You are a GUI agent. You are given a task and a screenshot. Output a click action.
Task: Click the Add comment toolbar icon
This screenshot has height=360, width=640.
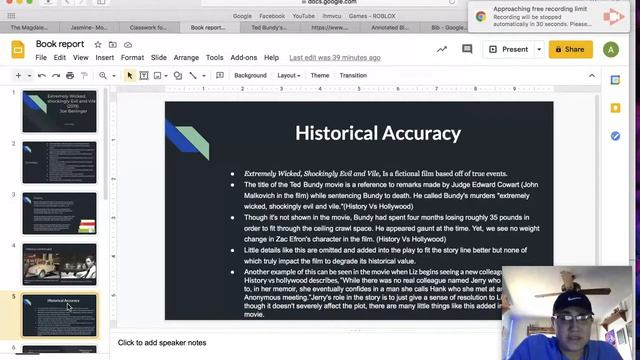point(220,76)
